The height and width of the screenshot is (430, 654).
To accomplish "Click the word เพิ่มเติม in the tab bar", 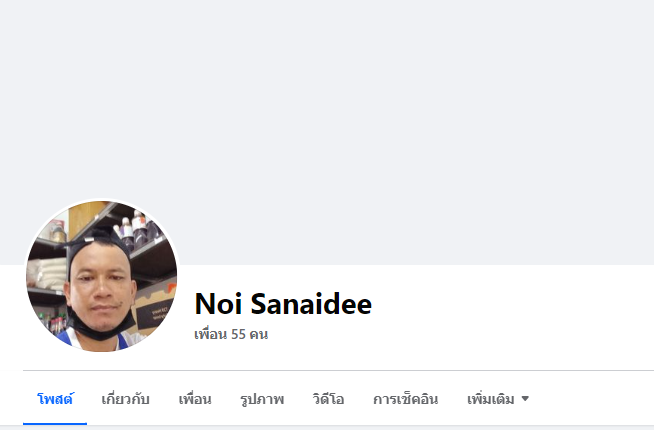I will point(490,399).
